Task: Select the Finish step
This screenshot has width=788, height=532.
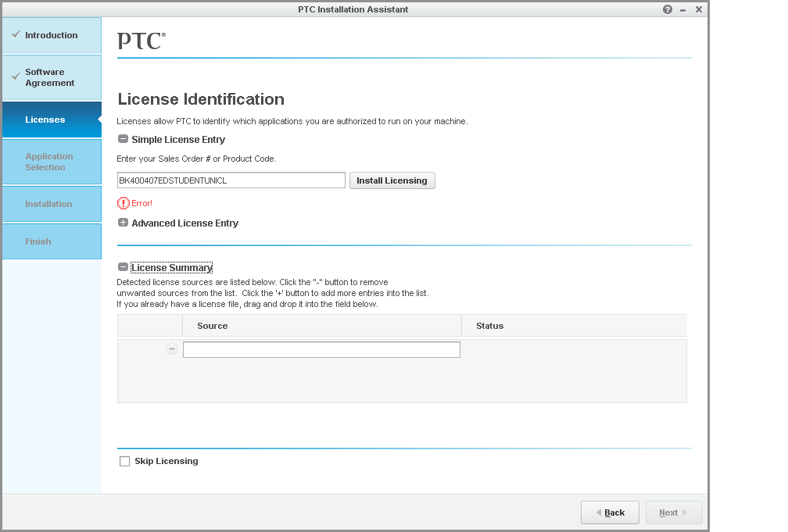Action: [52, 241]
